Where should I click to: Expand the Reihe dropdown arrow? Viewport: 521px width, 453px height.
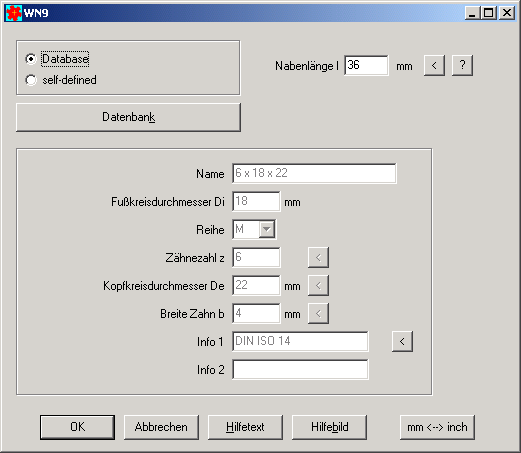[x=267, y=229]
